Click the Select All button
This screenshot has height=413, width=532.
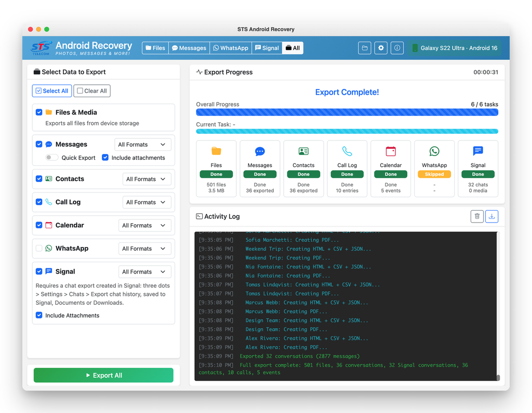pyautogui.click(x=52, y=91)
